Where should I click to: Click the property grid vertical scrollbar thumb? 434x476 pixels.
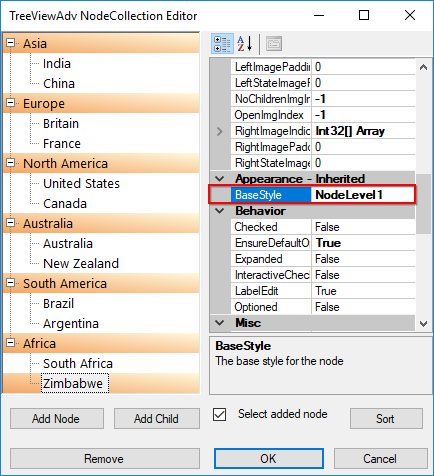tap(423, 204)
